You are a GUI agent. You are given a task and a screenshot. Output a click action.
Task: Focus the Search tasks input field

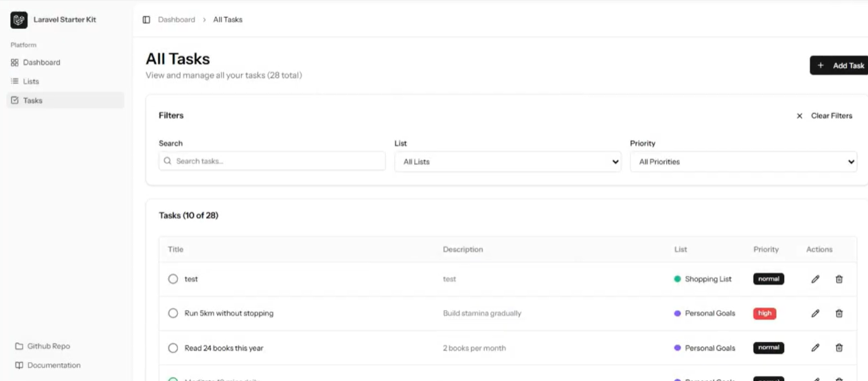click(272, 161)
